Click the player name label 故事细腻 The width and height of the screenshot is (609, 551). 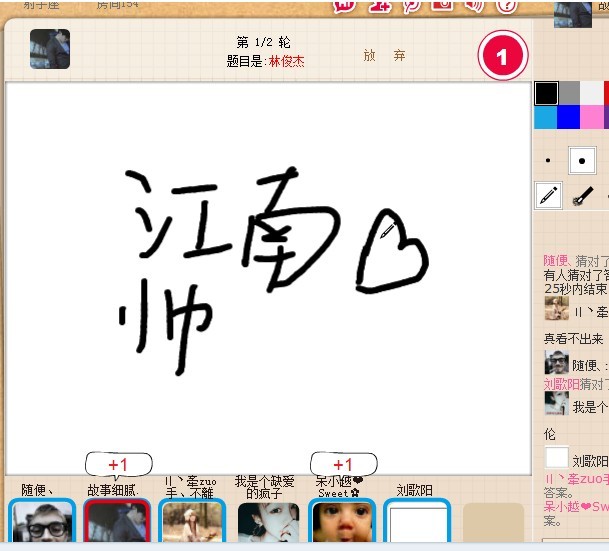[113, 490]
